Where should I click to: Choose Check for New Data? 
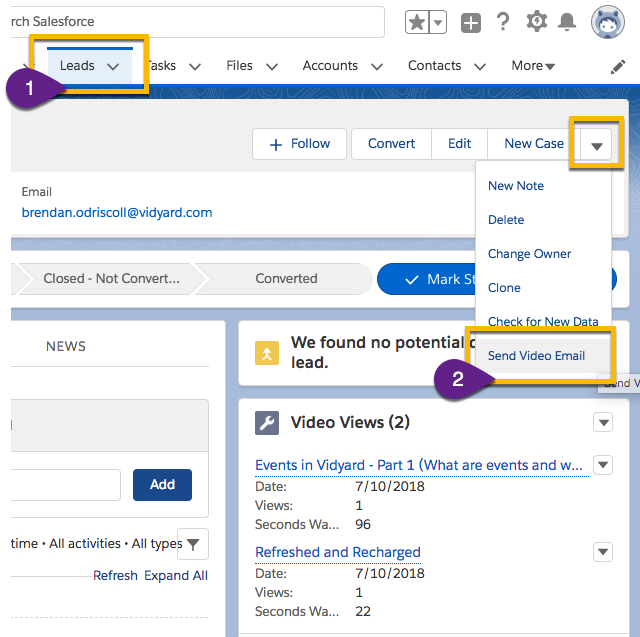[x=543, y=322]
